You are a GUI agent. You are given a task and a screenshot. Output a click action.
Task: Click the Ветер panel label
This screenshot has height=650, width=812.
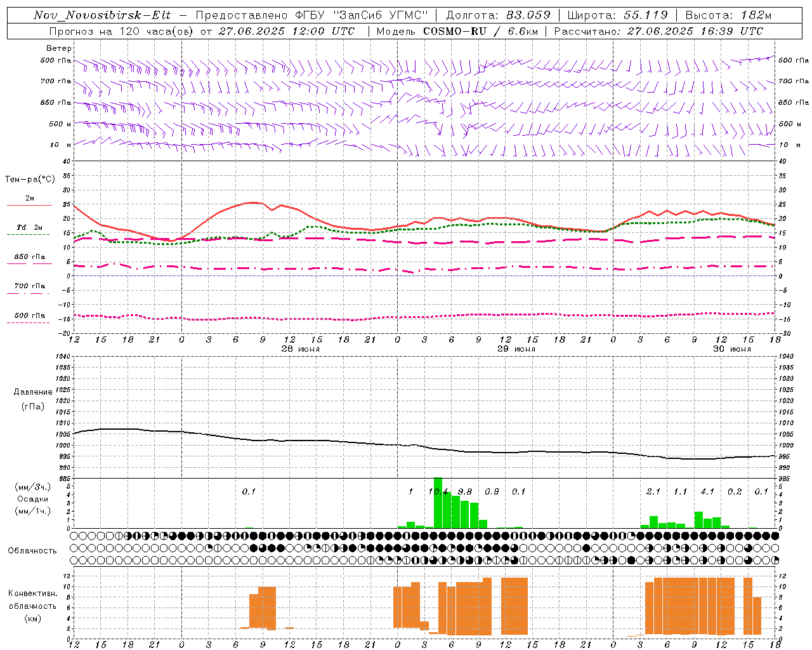pyautogui.click(x=58, y=48)
